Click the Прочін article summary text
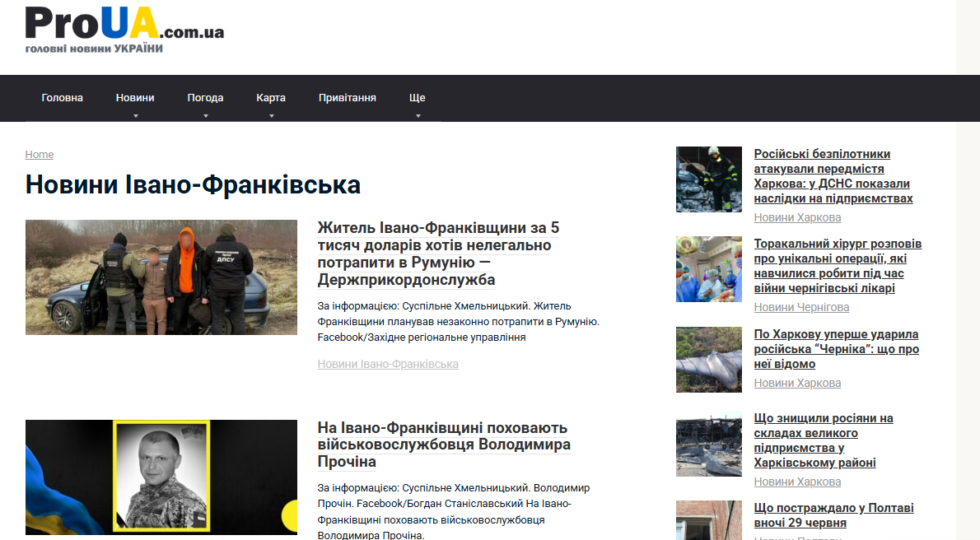This screenshot has width=980, height=540. pyautogui.click(x=453, y=510)
